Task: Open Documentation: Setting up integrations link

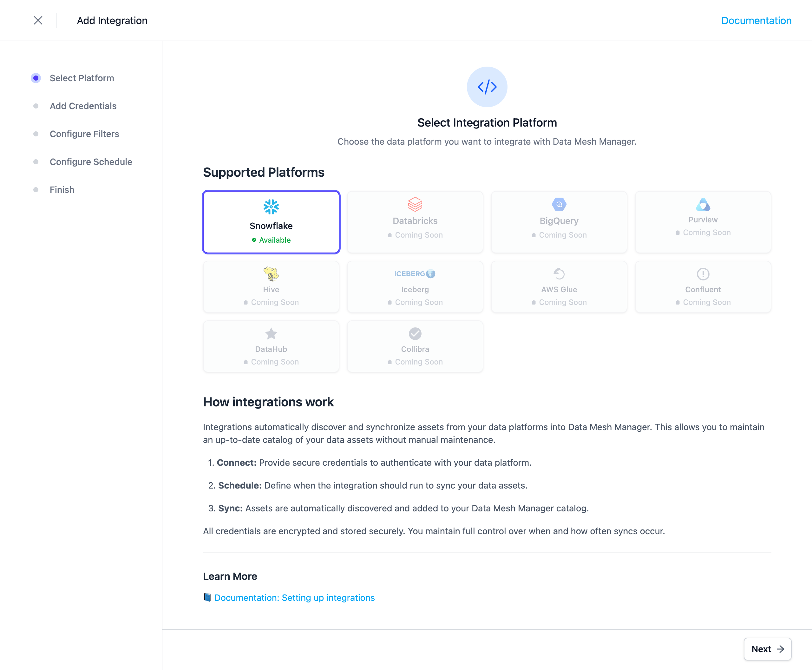Action: tap(294, 597)
